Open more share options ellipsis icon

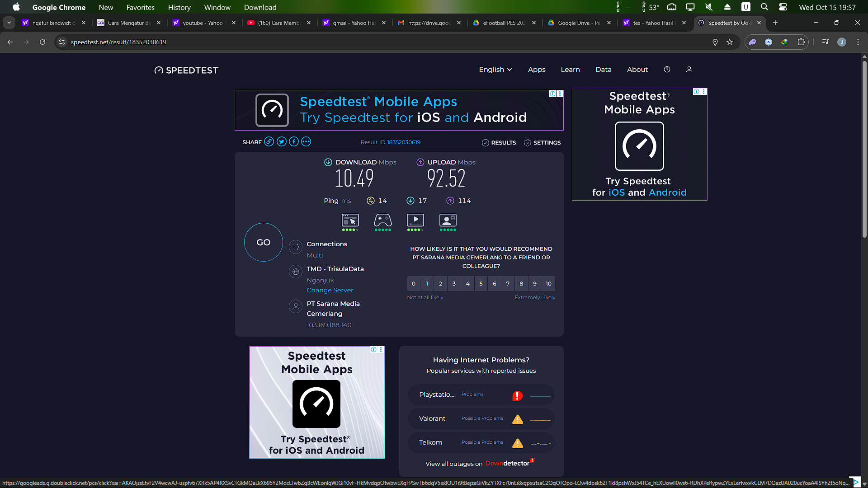tap(306, 142)
